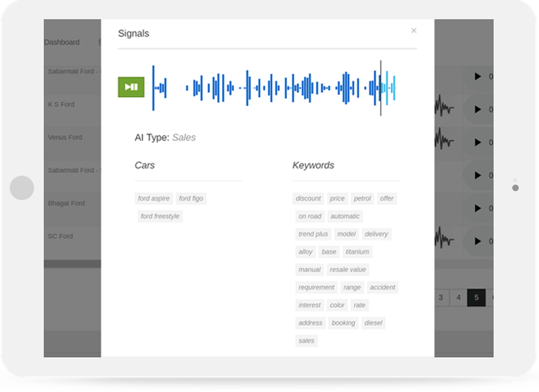This screenshot has height=392, width=539.
Task: Open the SC Ford signal waveform icon
Action: pos(445,238)
